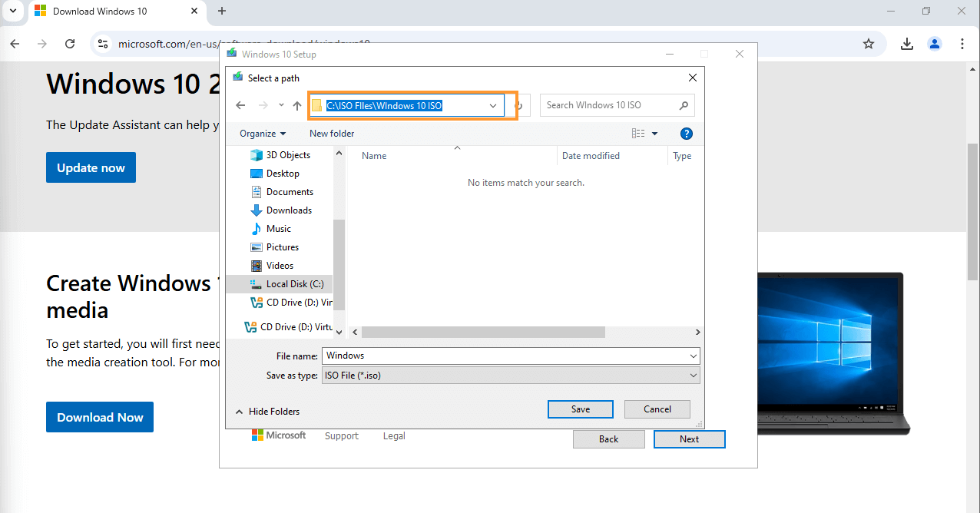
Task: Click the change view icon beside Organize row
Action: click(x=638, y=134)
